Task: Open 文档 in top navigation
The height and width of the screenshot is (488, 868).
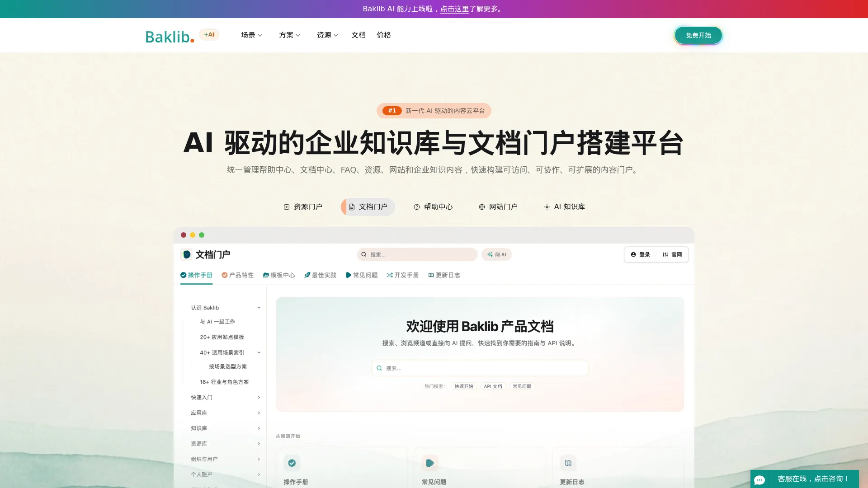Action: click(x=358, y=35)
